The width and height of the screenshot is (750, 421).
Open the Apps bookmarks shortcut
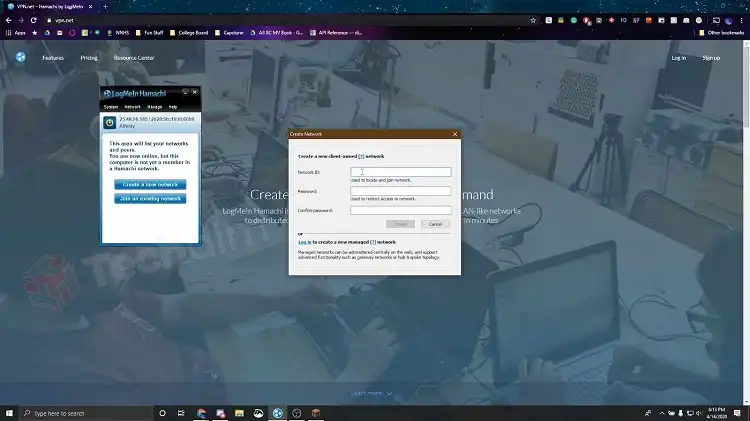click(15, 33)
